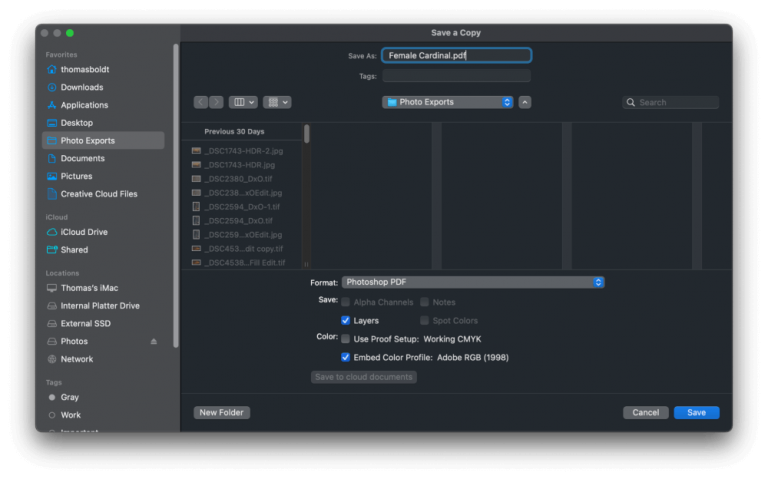
Task: Uncheck Embed Color Profile option
Action: tap(346, 357)
